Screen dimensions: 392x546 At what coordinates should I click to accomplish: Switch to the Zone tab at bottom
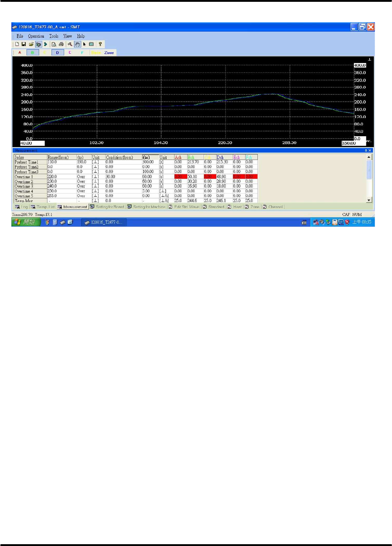coord(252,207)
